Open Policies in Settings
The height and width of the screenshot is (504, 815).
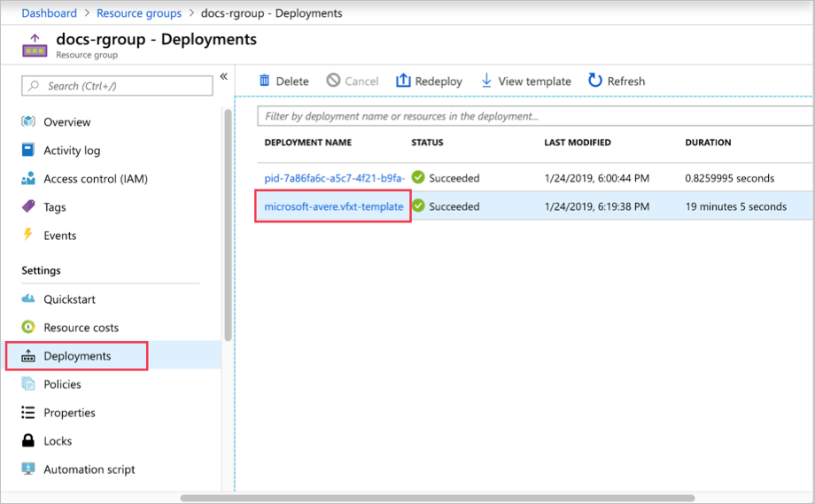62,384
